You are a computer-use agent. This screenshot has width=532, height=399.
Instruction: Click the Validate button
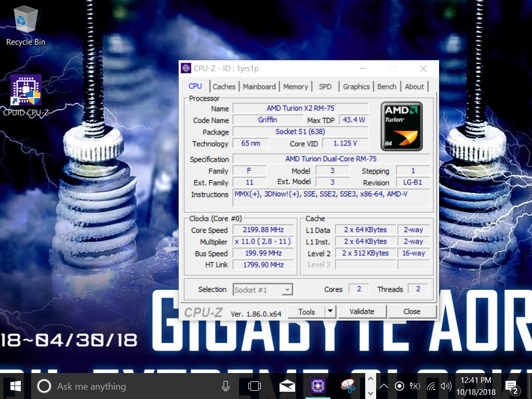(362, 312)
